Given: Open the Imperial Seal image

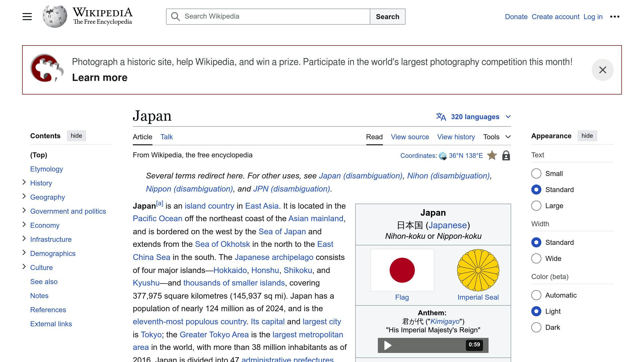Looking at the screenshot, I should 478,270.
